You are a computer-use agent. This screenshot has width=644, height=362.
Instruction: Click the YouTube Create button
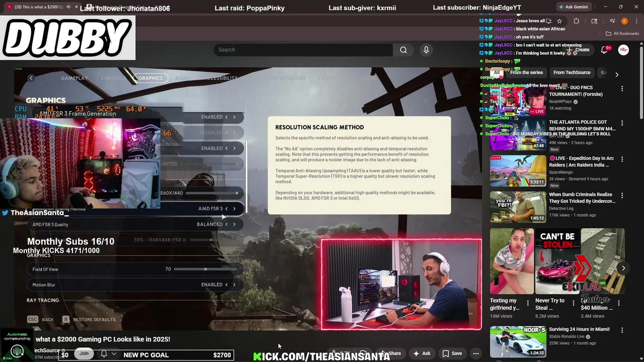point(579,50)
